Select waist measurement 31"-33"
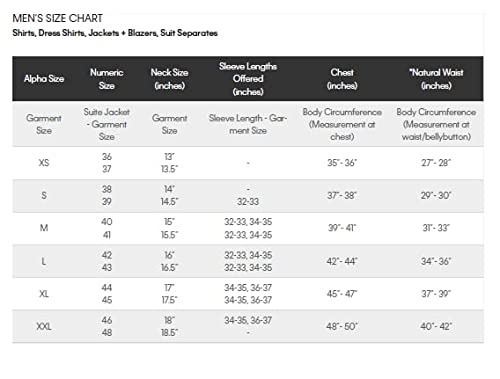Image resolution: width=500 pixels, height=379 pixels. pyautogui.click(x=436, y=228)
